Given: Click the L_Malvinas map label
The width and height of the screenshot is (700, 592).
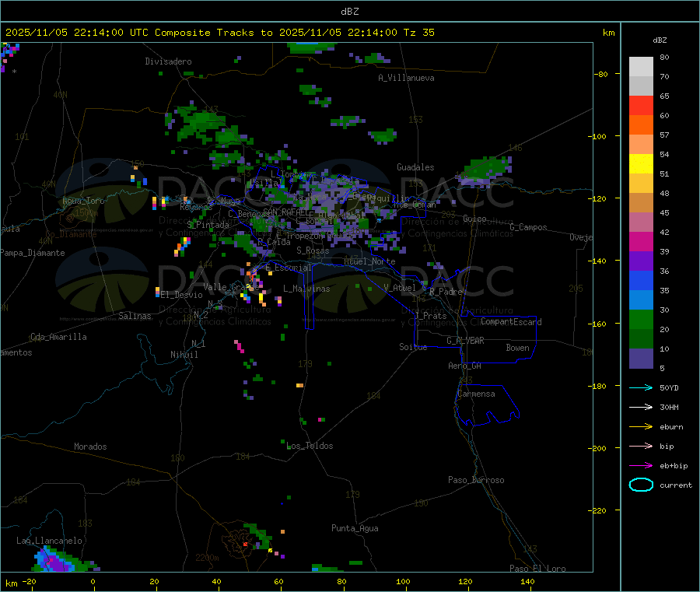Looking at the screenshot, I should [306, 289].
